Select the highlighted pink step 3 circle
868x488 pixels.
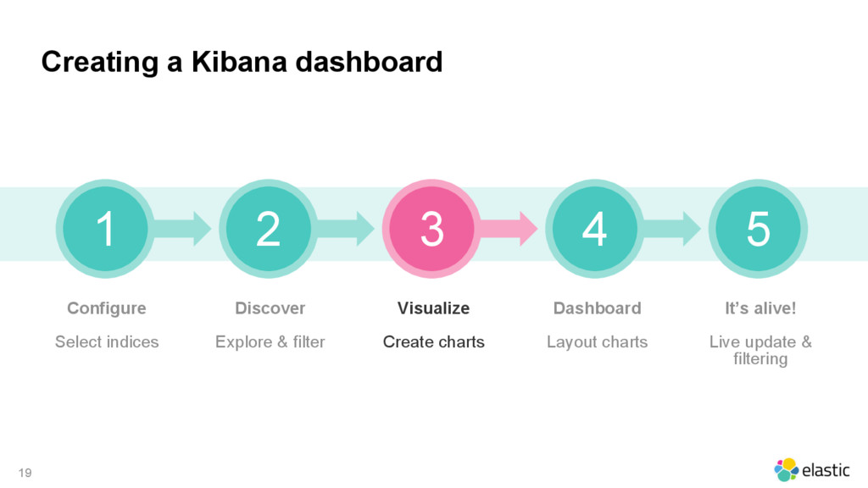pyautogui.click(x=431, y=229)
